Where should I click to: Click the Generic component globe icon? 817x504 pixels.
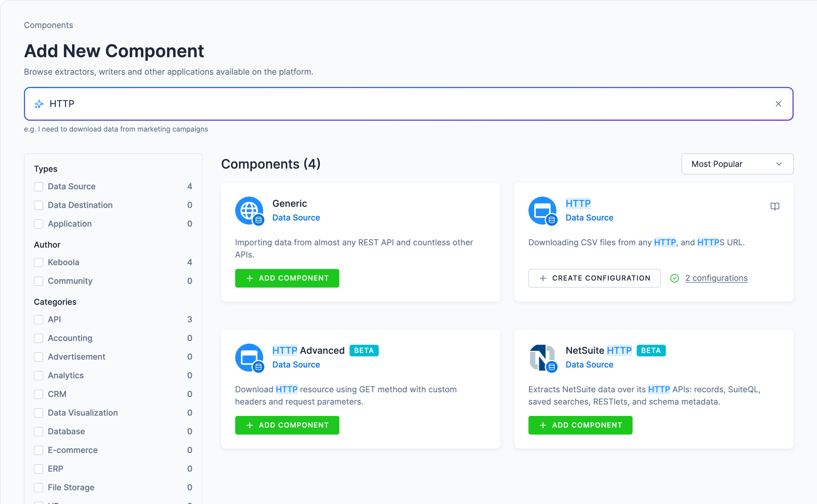[x=249, y=211]
